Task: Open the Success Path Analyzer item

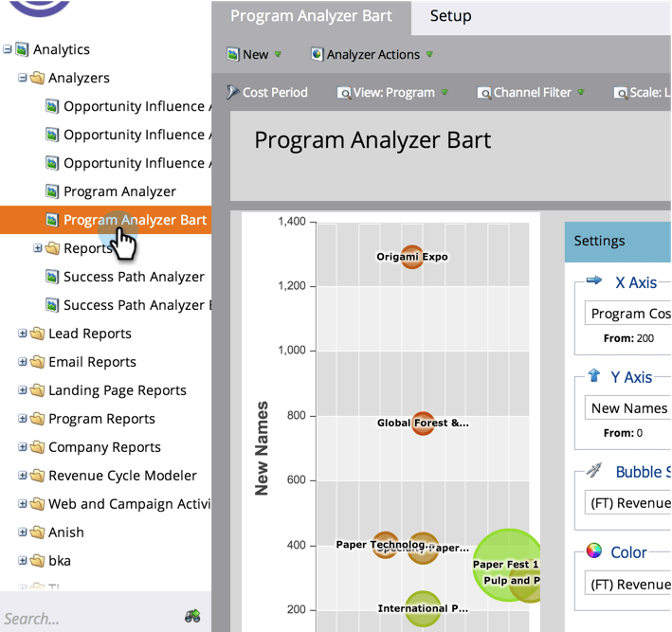Action: click(134, 277)
